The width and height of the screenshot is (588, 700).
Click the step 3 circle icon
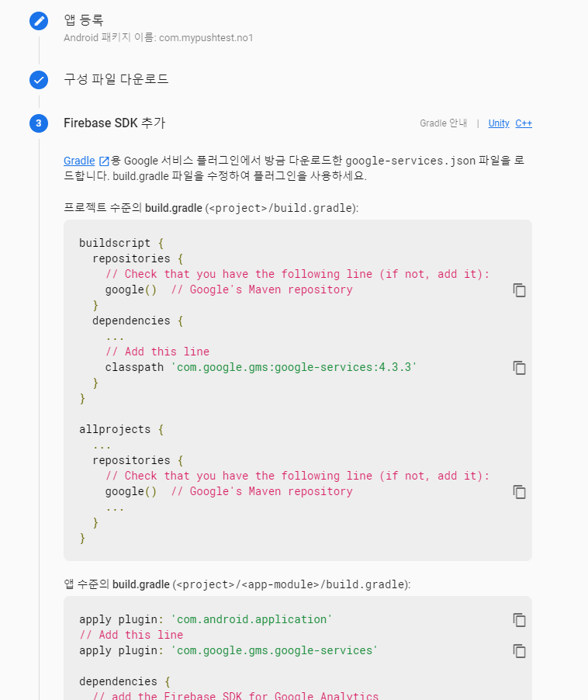39,123
